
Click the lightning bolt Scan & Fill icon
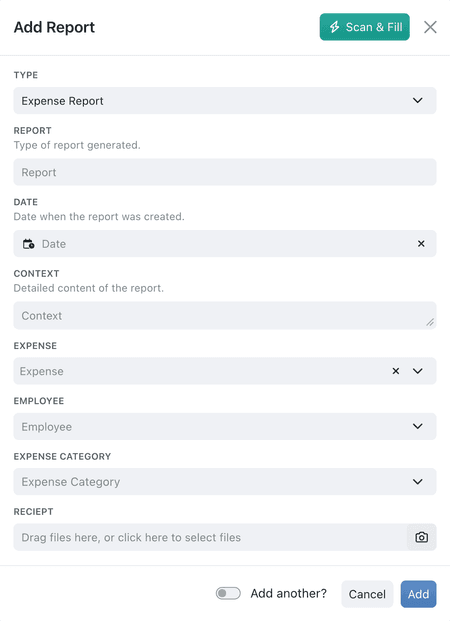pyautogui.click(x=335, y=27)
